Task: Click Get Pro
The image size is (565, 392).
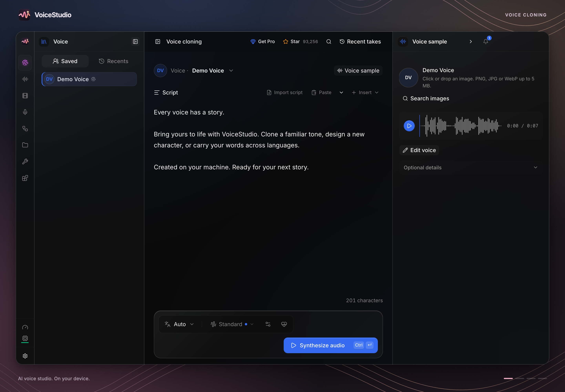Action: (x=262, y=42)
